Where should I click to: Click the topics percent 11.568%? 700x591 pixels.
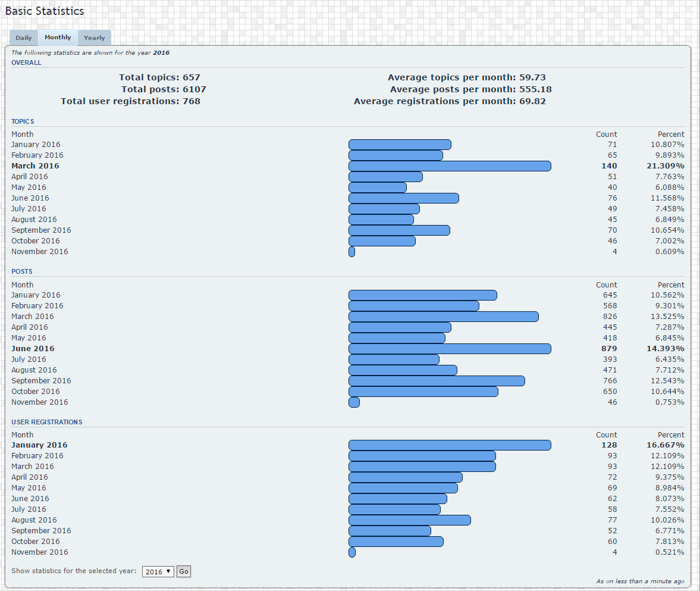click(x=667, y=198)
